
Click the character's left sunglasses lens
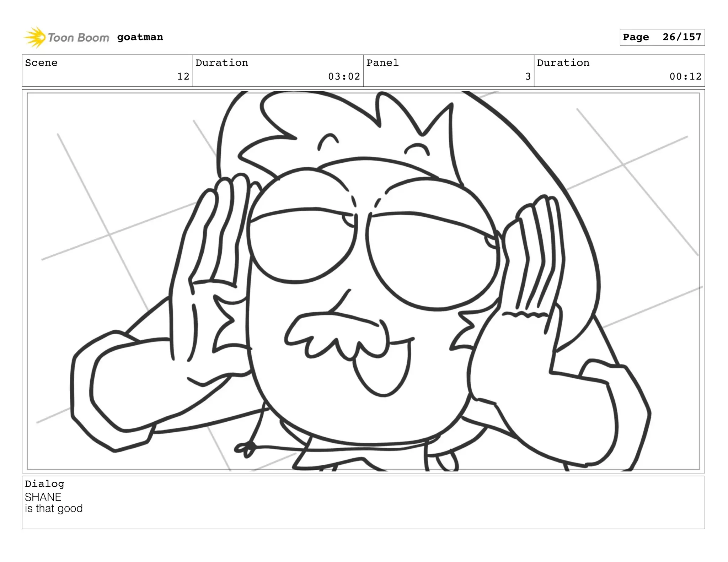tap(302, 249)
